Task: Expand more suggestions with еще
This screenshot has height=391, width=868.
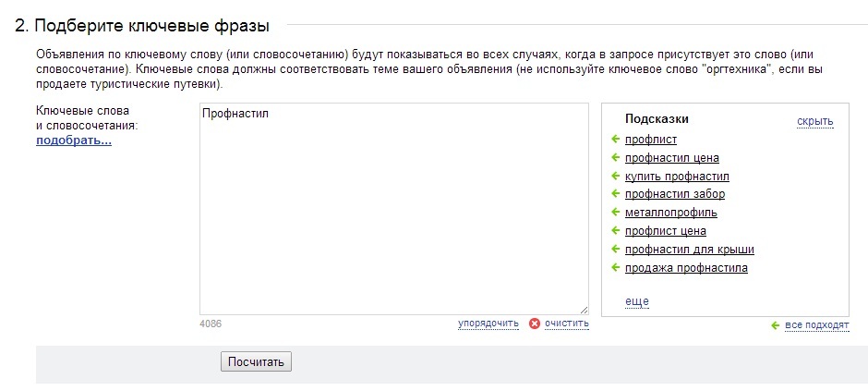Action: pyautogui.click(x=636, y=301)
